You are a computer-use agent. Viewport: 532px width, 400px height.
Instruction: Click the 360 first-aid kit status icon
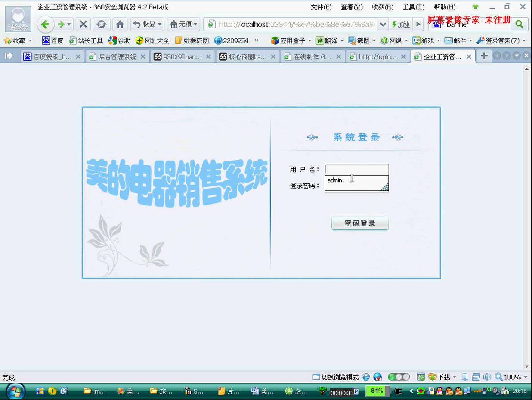point(377,377)
